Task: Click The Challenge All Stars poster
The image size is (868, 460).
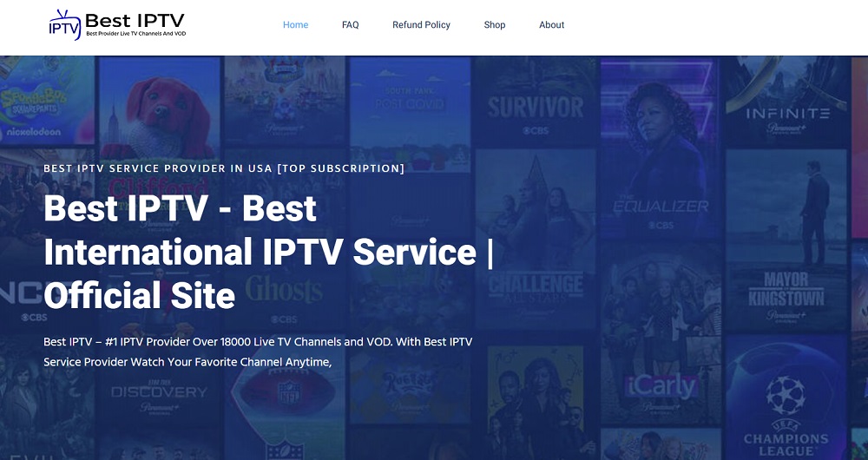Action: (536, 240)
